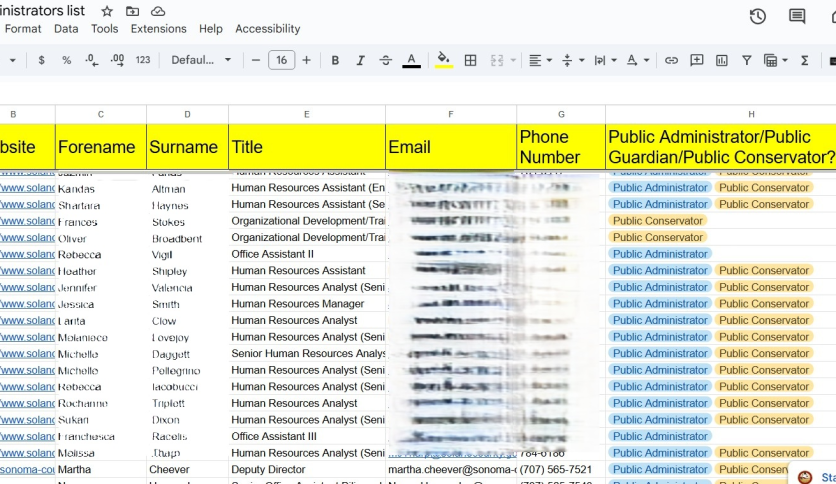Select column E header

tap(307, 114)
